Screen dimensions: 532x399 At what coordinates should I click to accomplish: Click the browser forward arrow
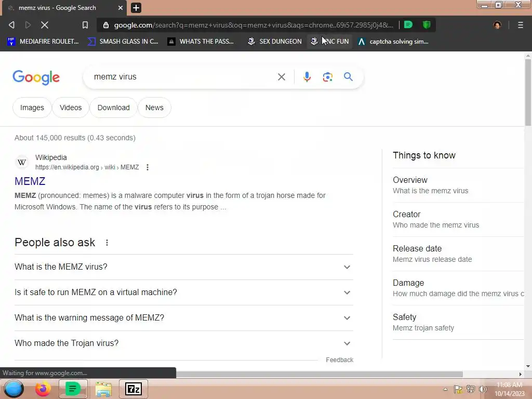28,25
